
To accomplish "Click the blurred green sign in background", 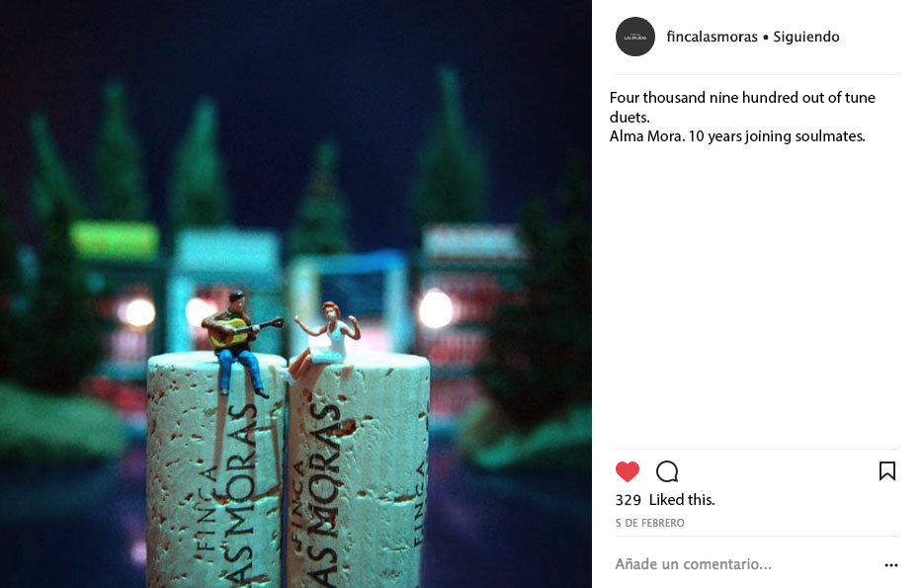I will pyautogui.click(x=115, y=240).
